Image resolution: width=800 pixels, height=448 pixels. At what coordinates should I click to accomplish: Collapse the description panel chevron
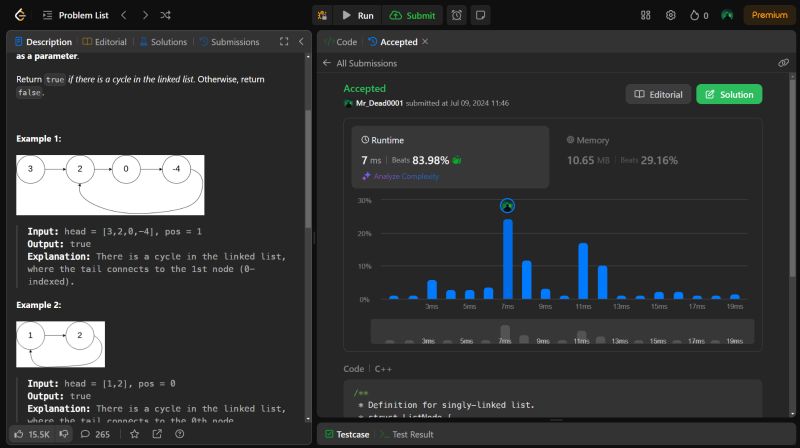302,42
